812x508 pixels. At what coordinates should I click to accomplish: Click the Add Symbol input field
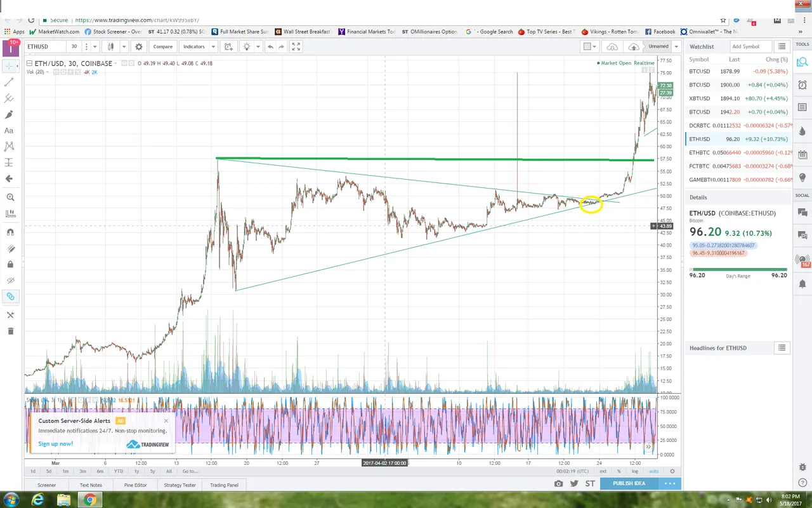(x=750, y=46)
